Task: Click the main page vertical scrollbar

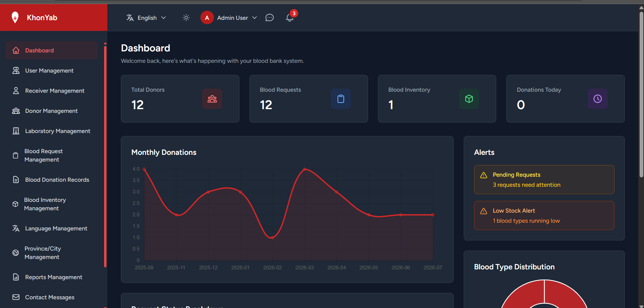Action: (x=641, y=94)
